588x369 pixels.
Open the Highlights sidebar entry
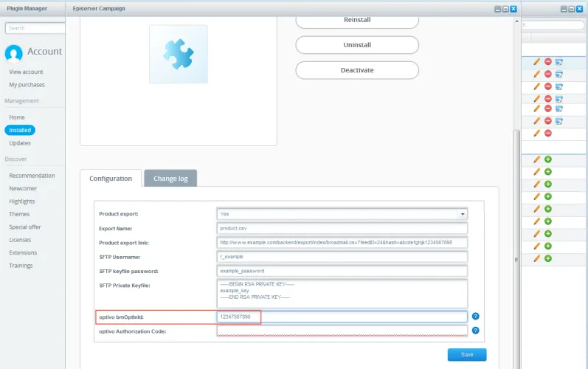(21, 201)
